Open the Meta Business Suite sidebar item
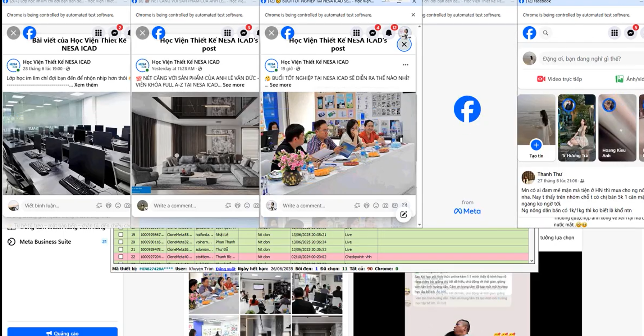Screen dimensions: 644x336 (45, 242)
